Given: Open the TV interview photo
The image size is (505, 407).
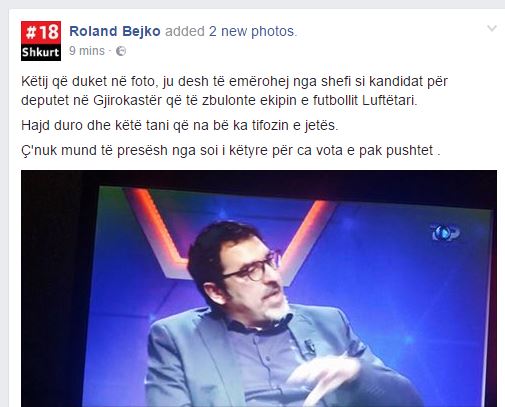Looking at the screenshot, I should pos(259,289).
